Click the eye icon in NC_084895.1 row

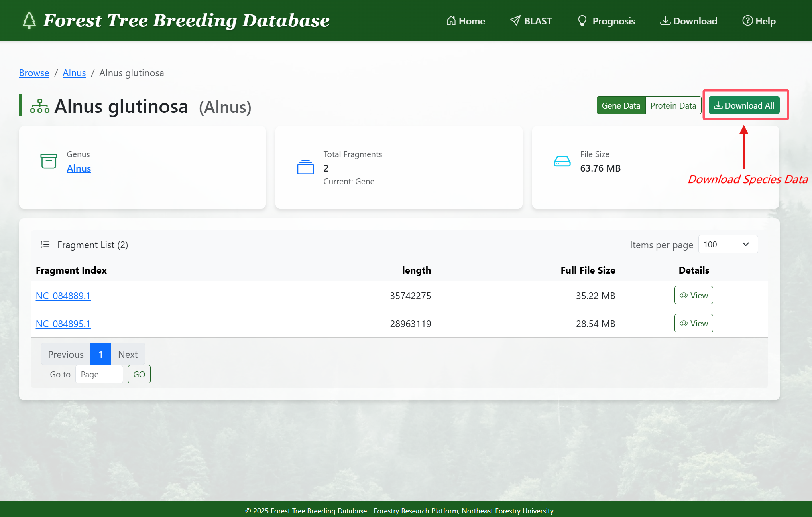click(x=684, y=324)
